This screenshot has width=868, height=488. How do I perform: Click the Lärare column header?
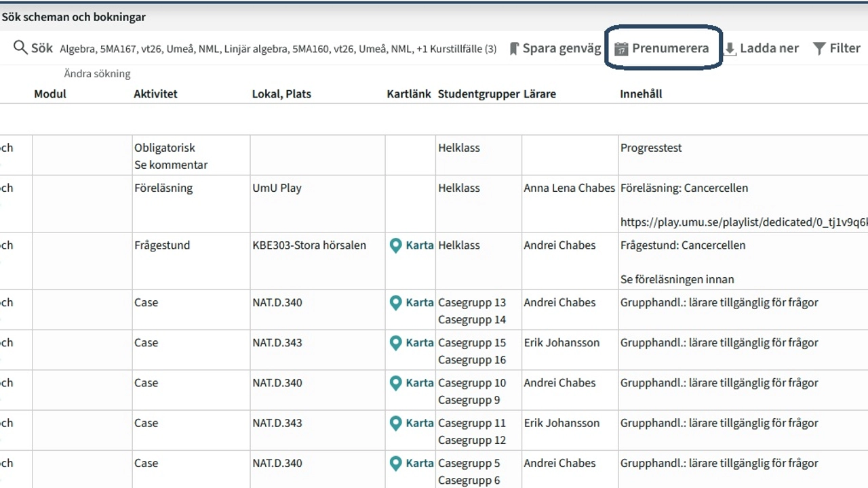click(x=539, y=94)
